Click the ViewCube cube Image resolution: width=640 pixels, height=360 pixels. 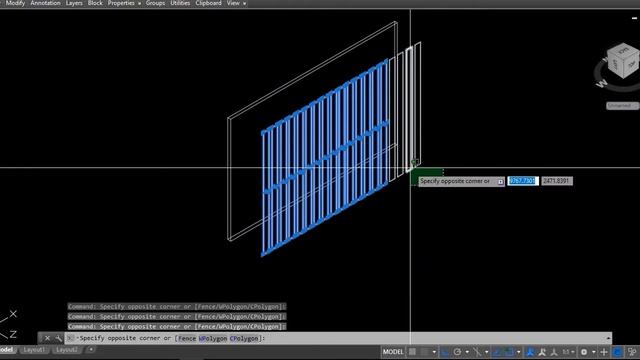622,60
